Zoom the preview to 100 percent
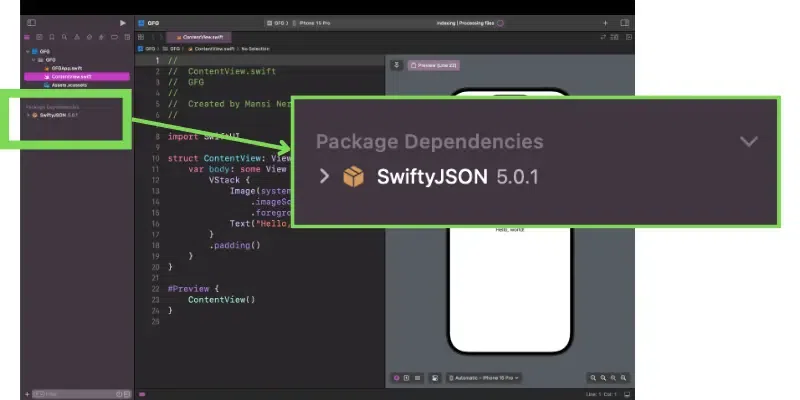The width and height of the screenshot is (800, 400). (x=603, y=378)
